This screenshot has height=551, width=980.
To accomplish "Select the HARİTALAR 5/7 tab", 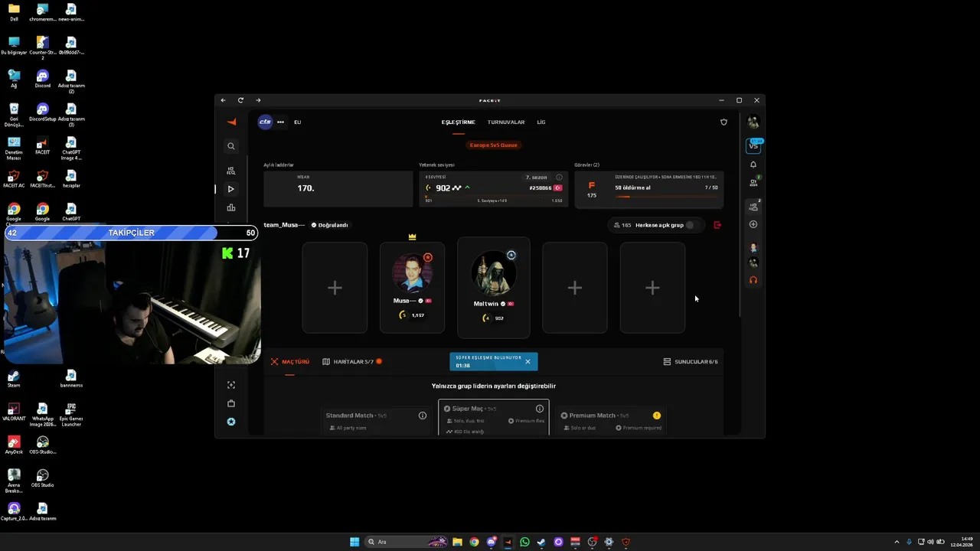I will pos(352,361).
